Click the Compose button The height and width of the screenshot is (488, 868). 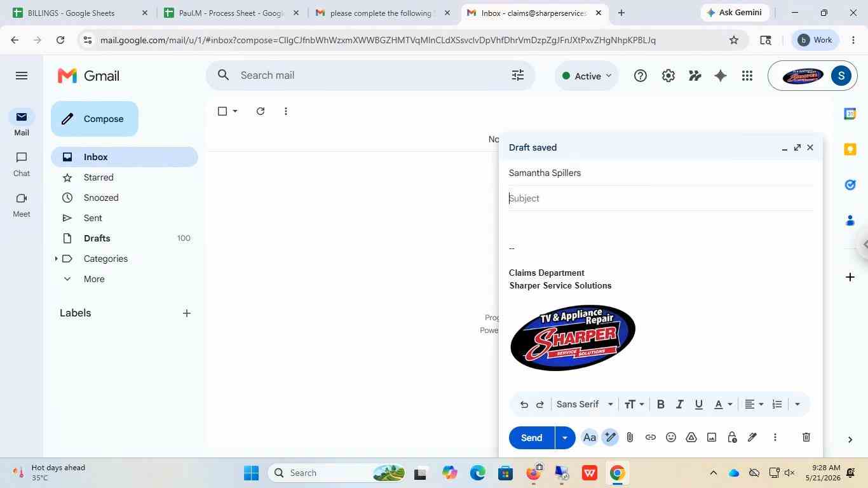95,119
